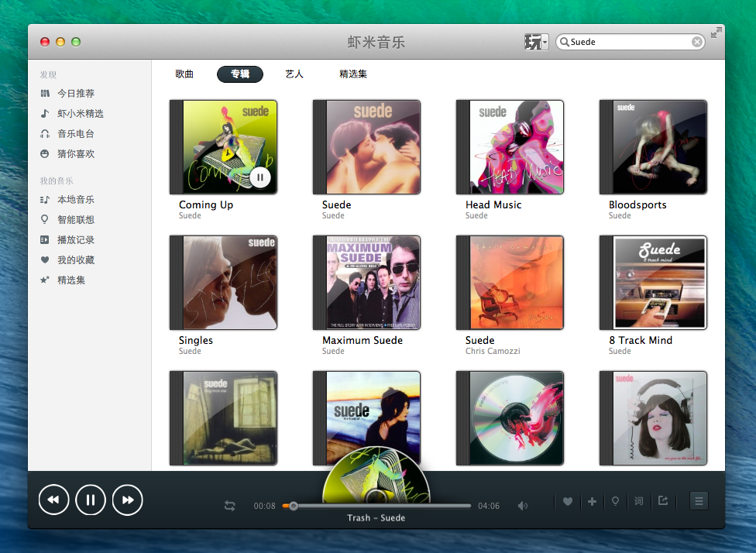Favorite current song with heart icon
The height and width of the screenshot is (553, 756).
tap(568, 501)
